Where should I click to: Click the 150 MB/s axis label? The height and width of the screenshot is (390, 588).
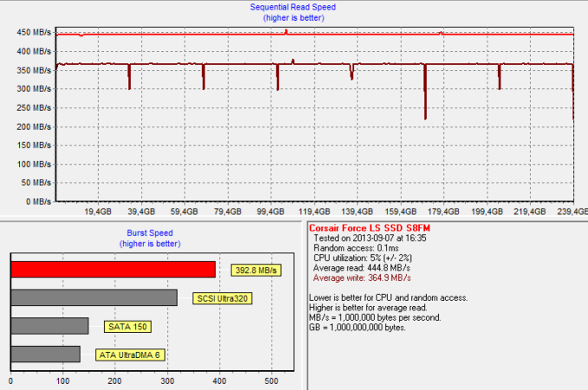coord(34,146)
